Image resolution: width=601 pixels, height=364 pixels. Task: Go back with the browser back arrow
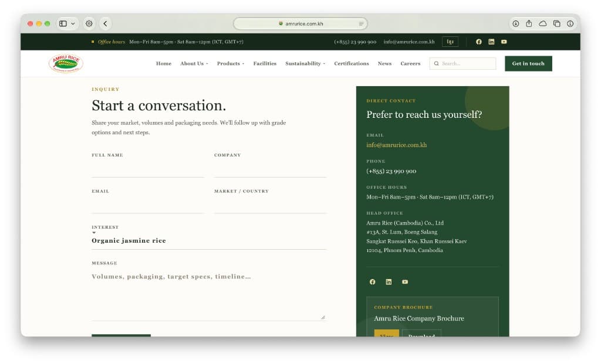point(106,23)
